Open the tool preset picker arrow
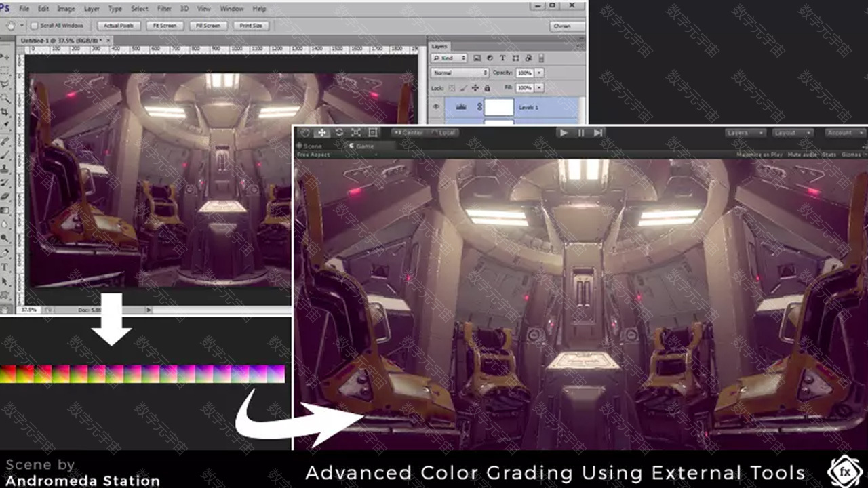This screenshot has height=488, width=868. pyautogui.click(x=22, y=26)
